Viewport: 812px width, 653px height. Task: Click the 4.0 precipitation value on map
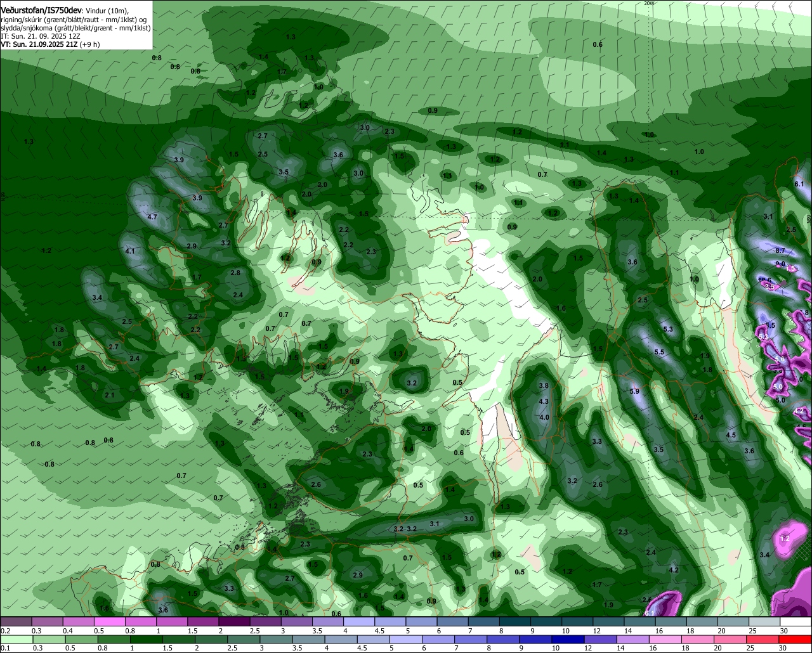click(x=544, y=417)
